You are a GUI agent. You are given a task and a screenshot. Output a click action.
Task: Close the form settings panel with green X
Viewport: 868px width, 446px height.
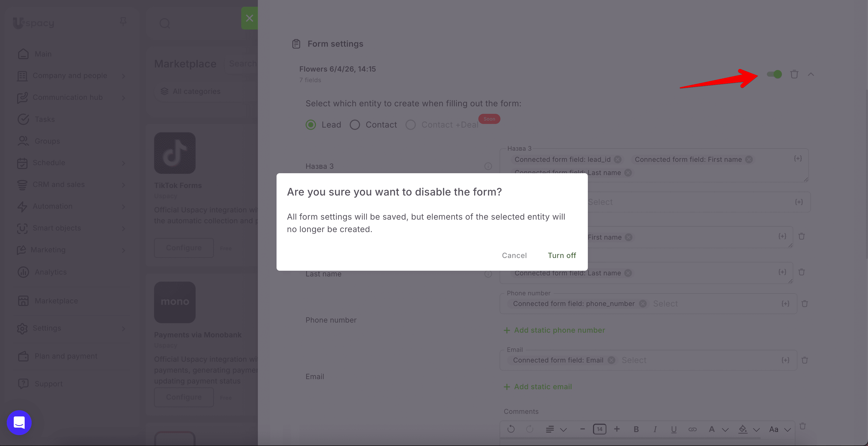249,18
